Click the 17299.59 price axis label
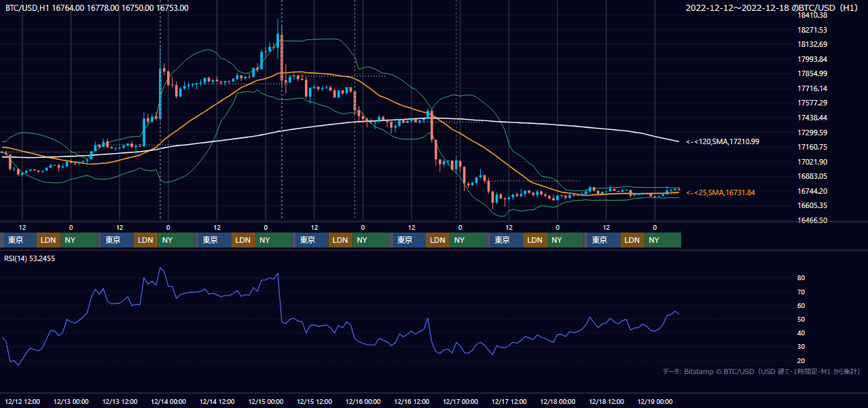The height and width of the screenshot is (408, 868). 813,133
